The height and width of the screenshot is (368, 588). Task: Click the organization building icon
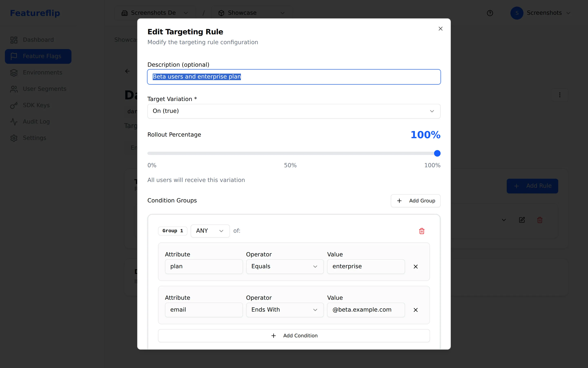(124, 13)
